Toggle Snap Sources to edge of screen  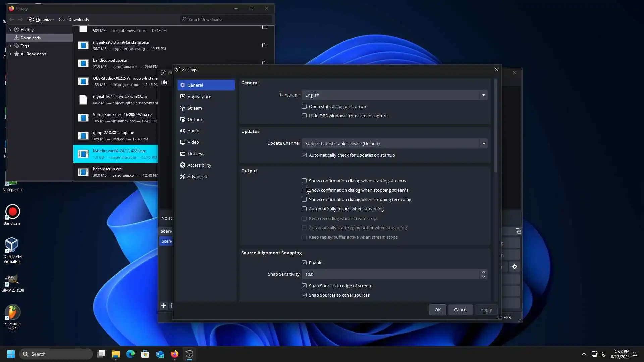pos(304,286)
